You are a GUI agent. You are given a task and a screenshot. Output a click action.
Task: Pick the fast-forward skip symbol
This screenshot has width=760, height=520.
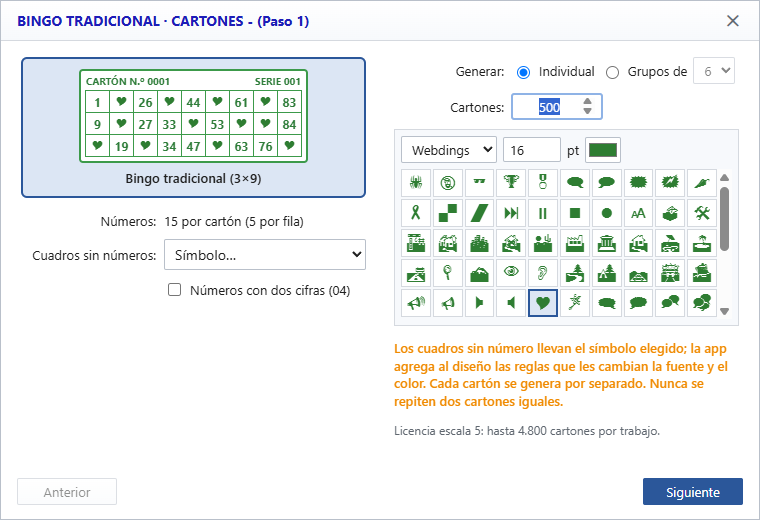511,213
